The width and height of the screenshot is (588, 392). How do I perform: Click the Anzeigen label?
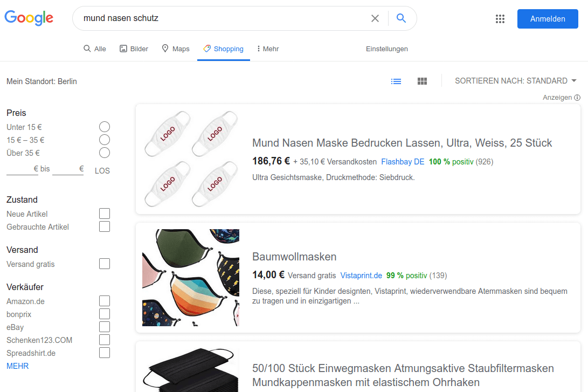pyautogui.click(x=557, y=98)
